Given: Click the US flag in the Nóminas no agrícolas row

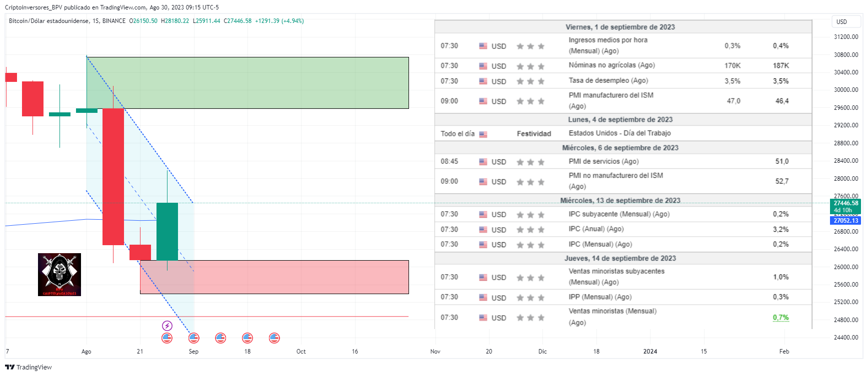Looking at the screenshot, I should pyautogui.click(x=483, y=66).
